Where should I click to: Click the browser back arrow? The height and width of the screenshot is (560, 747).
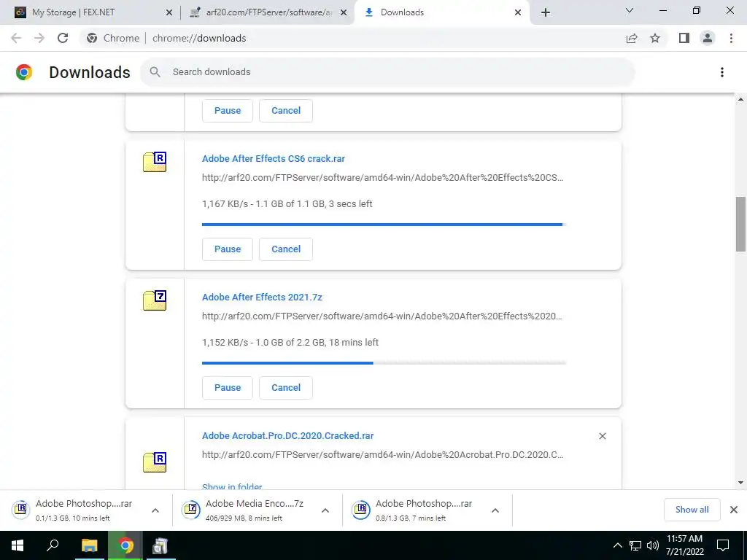tap(16, 38)
